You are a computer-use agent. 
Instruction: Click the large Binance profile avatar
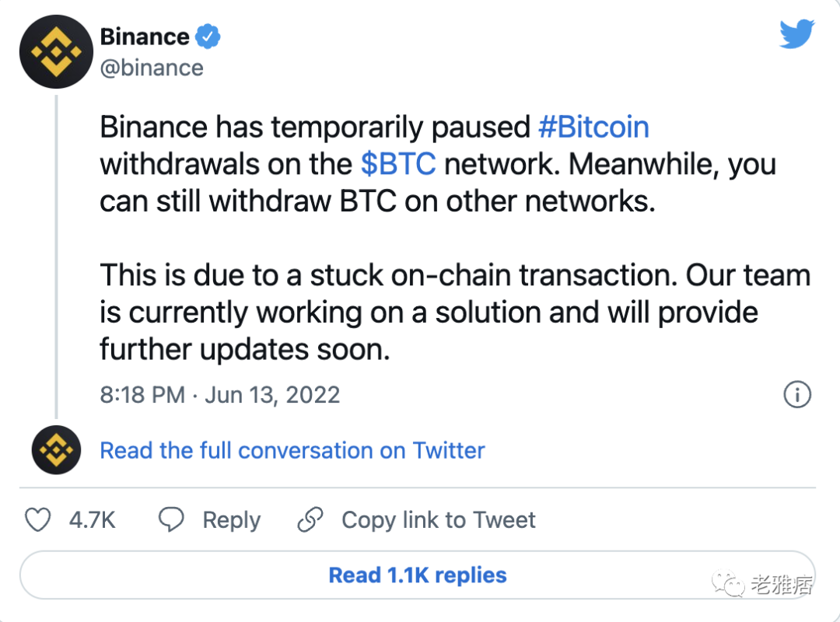point(56,51)
